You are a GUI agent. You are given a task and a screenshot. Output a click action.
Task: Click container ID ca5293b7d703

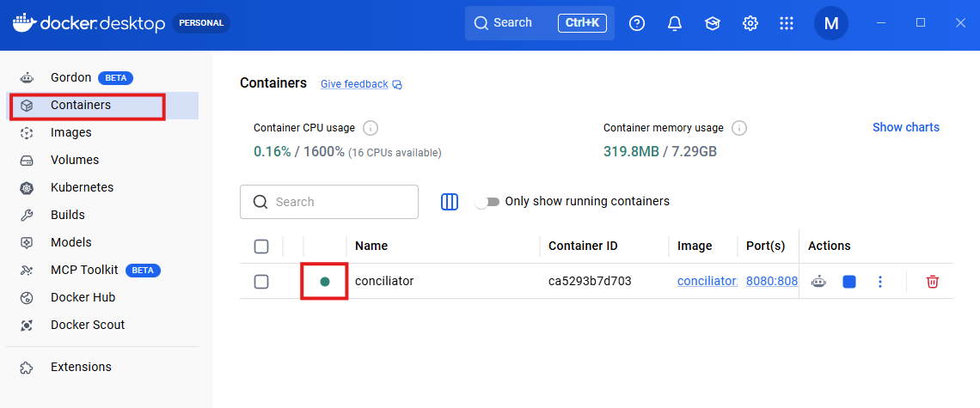coord(590,281)
